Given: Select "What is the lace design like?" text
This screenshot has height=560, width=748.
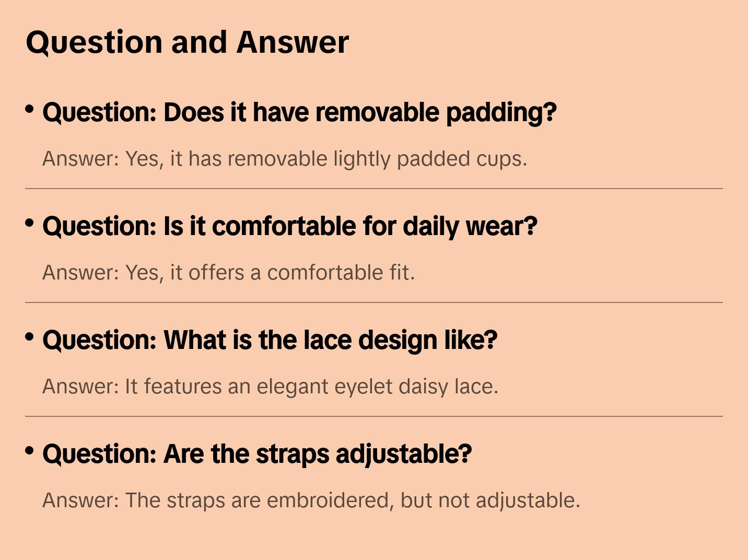Looking at the screenshot, I should (330, 340).
